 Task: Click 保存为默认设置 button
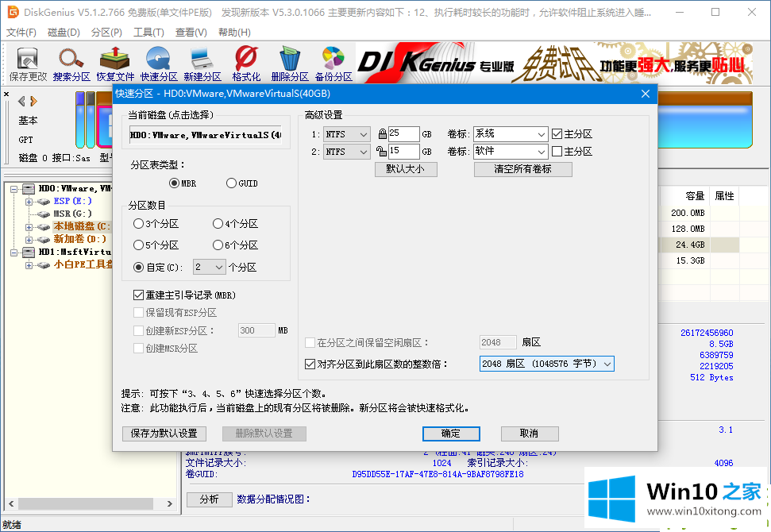[164, 434]
